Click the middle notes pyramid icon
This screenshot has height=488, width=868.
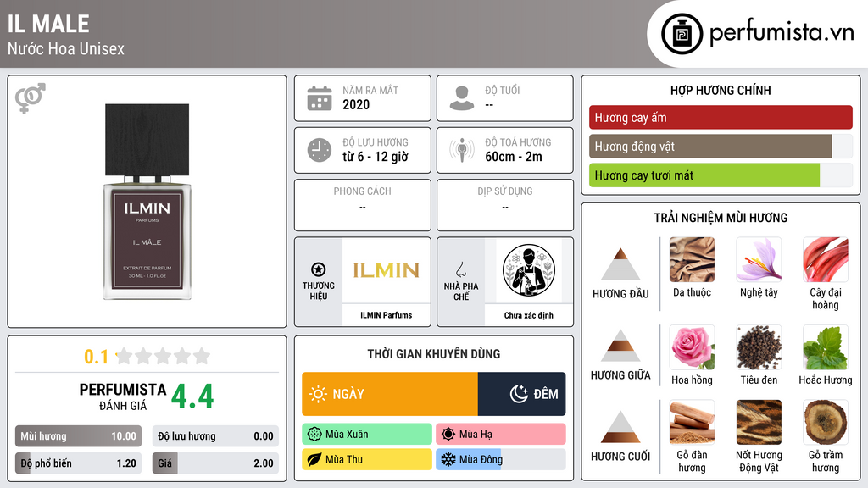coord(620,346)
